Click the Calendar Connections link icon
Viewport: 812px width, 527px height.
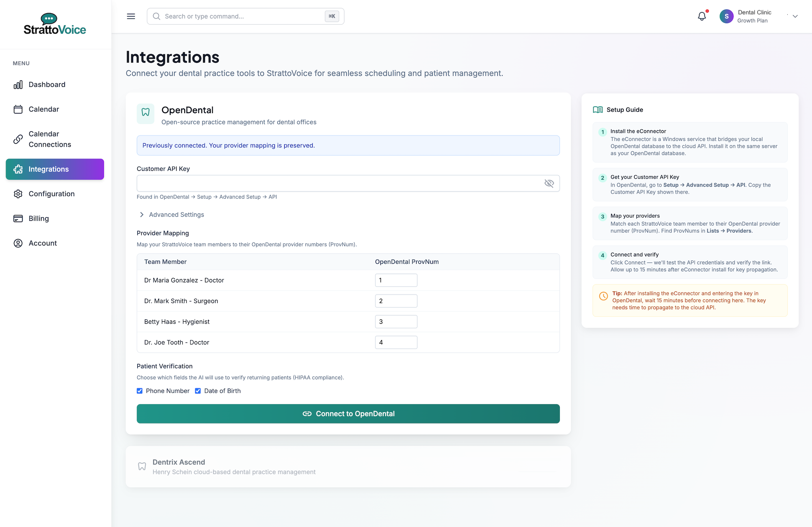(x=18, y=139)
